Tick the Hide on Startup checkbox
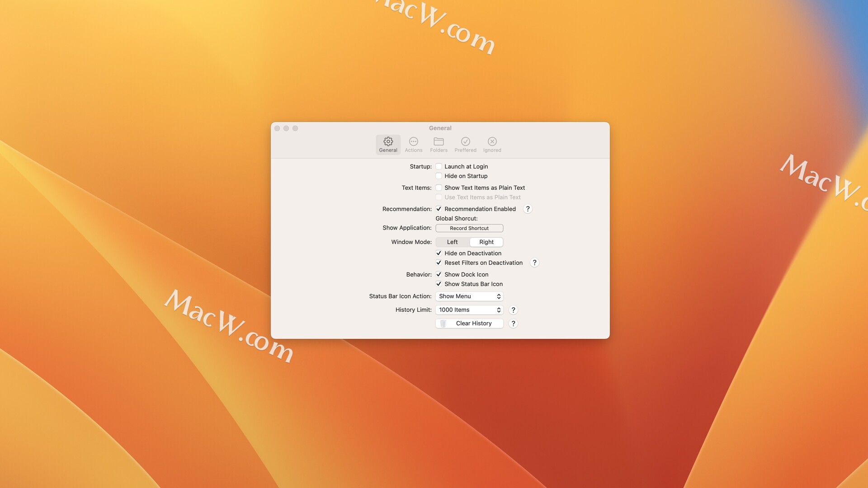868x488 pixels. click(x=439, y=176)
